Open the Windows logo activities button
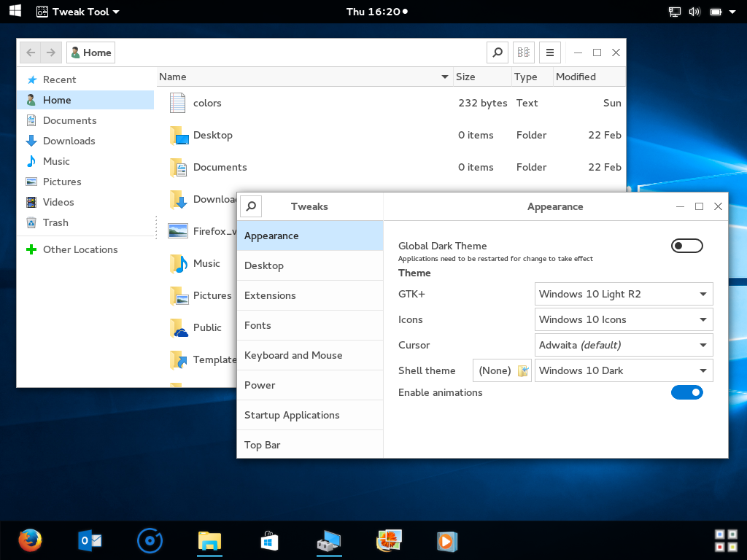This screenshot has height=560, width=747. pyautogui.click(x=15, y=11)
